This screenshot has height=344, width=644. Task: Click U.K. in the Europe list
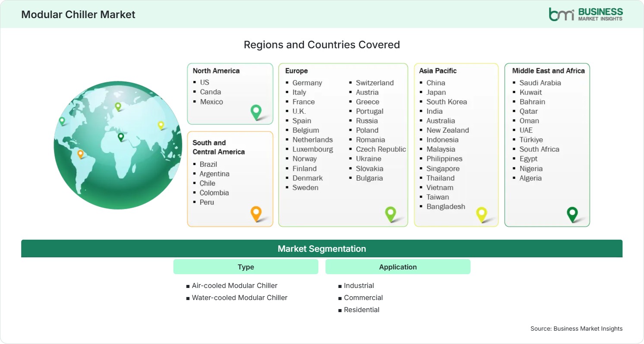tap(299, 111)
